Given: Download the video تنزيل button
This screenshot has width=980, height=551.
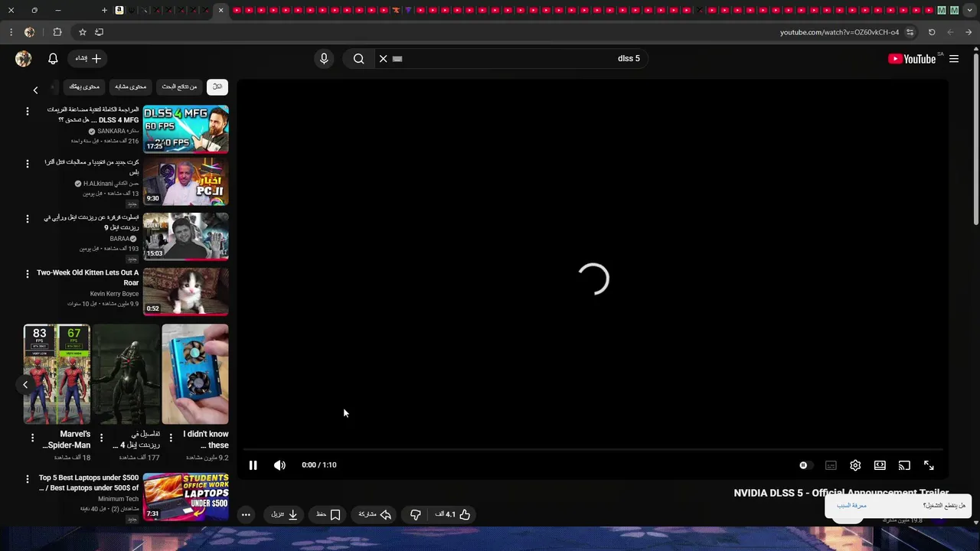Looking at the screenshot, I should click(x=284, y=514).
